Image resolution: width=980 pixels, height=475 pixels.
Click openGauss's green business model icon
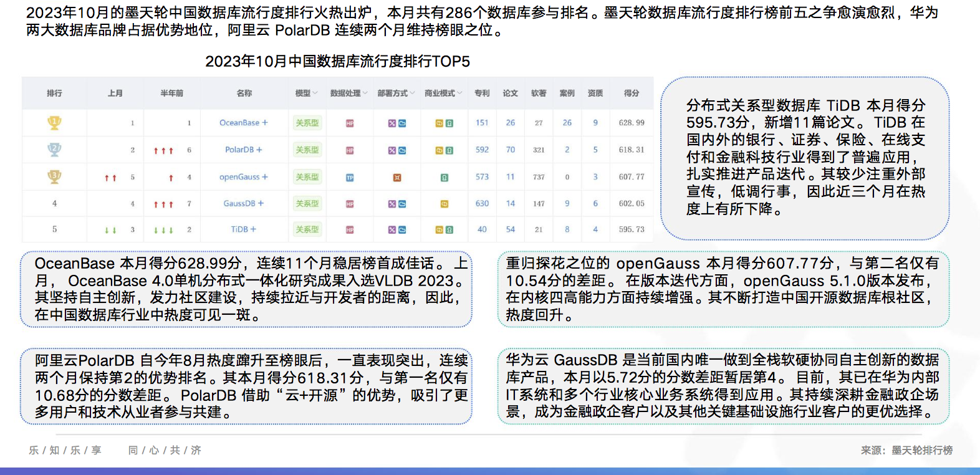pyautogui.click(x=444, y=178)
